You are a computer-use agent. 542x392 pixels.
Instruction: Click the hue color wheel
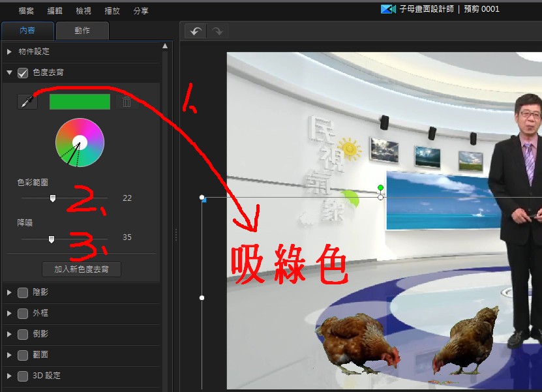[x=80, y=142]
